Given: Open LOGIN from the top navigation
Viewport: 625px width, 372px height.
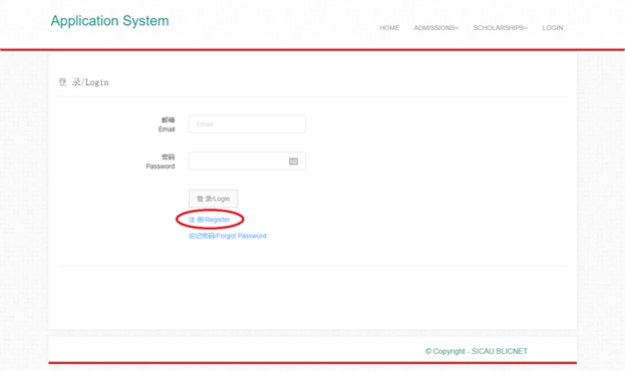Looking at the screenshot, I should 552,28.
